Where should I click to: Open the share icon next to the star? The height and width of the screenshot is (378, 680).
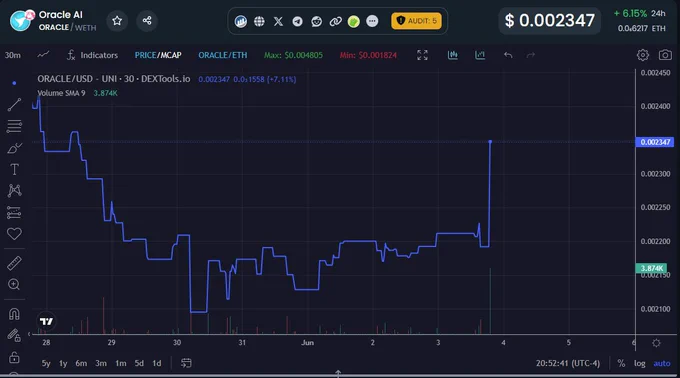pyautogui.click(x=147, y=20)
